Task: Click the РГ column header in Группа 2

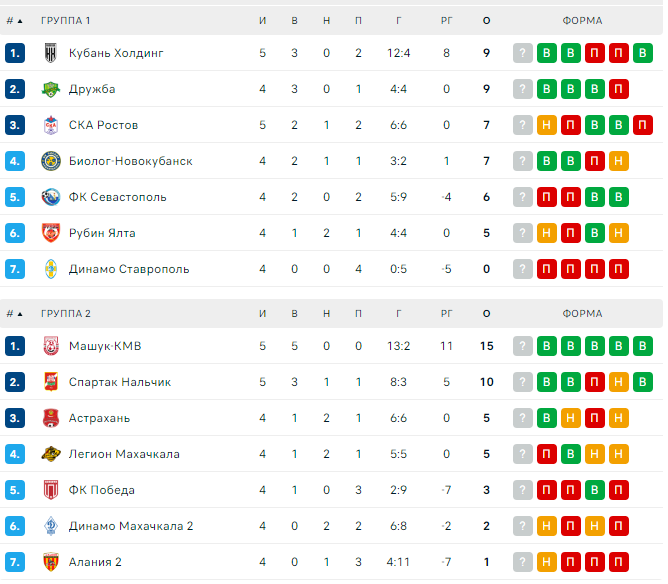Action: [446, 314]
